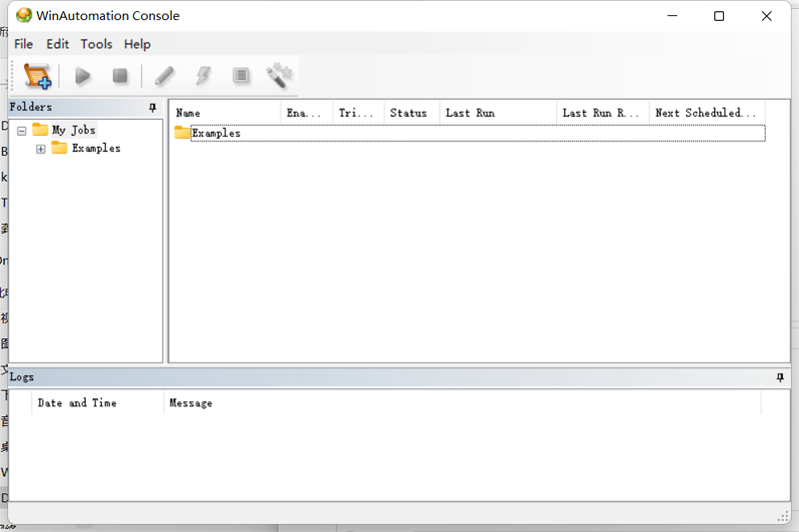Close the WinAutomation Console window

pos(766,16)
